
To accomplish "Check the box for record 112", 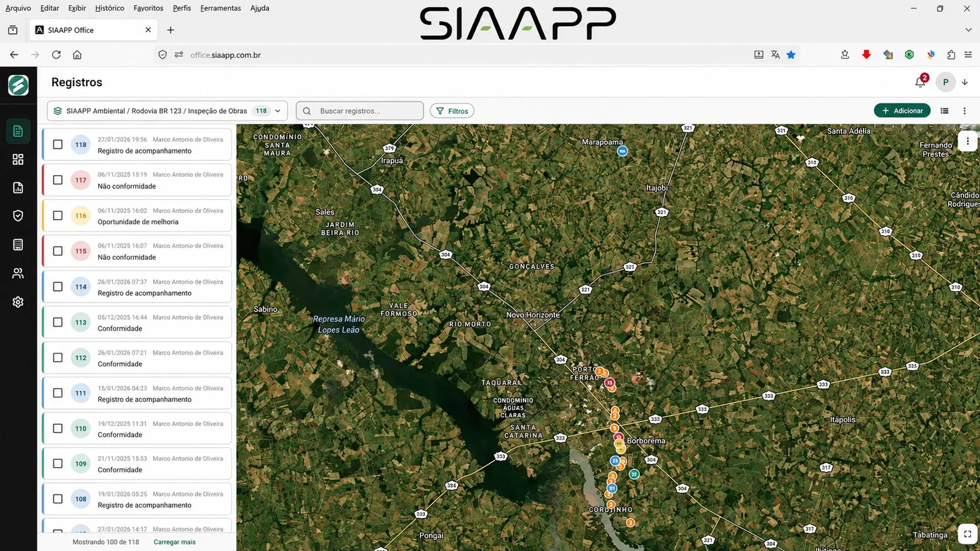I will coord(57,357).
